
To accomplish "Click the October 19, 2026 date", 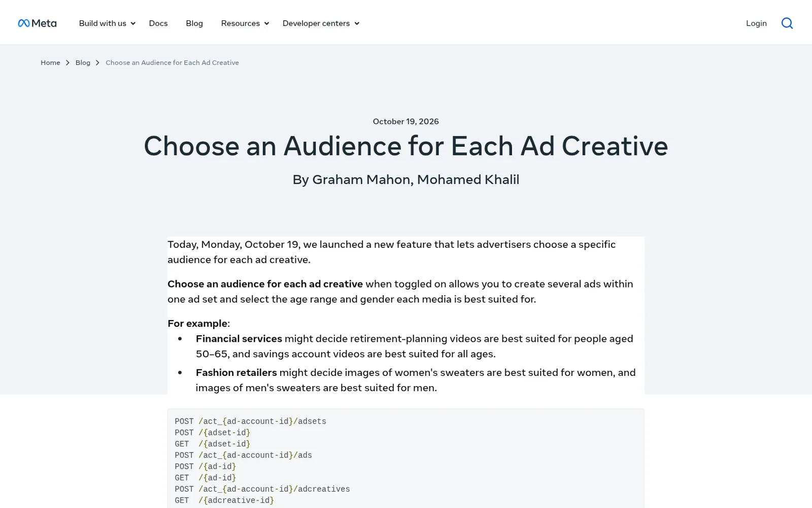I will pyautogui.click(x=406, y=121).
